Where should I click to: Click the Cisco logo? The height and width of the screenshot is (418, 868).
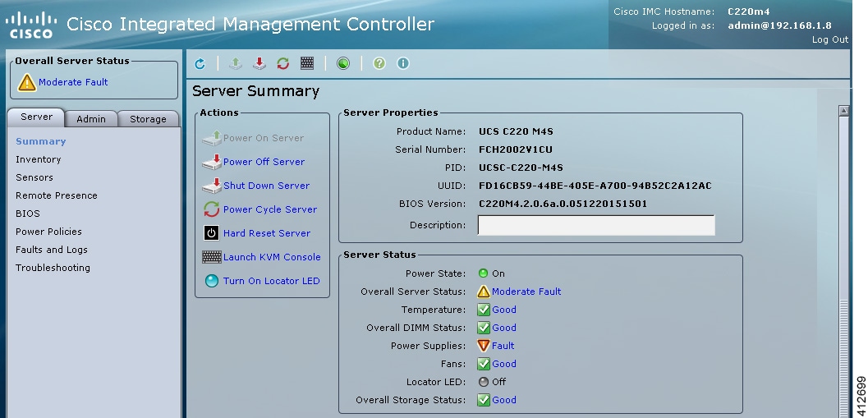31,25
